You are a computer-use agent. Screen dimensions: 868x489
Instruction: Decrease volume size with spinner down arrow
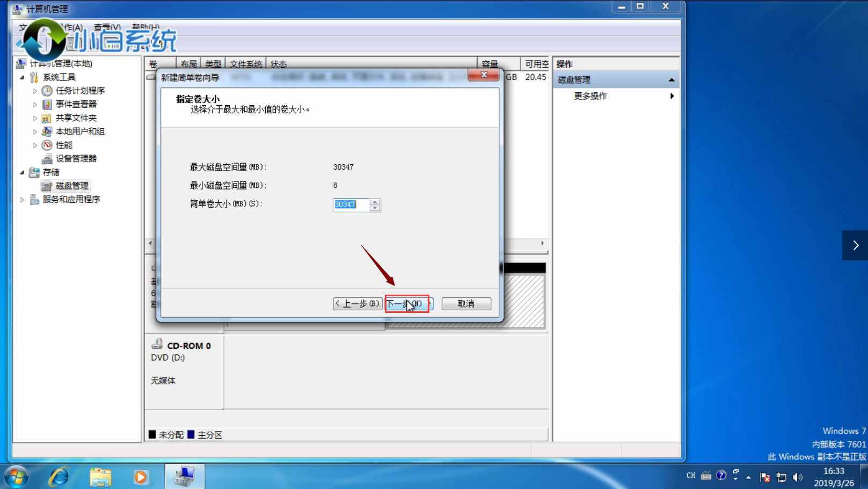[x=375, y=208]
